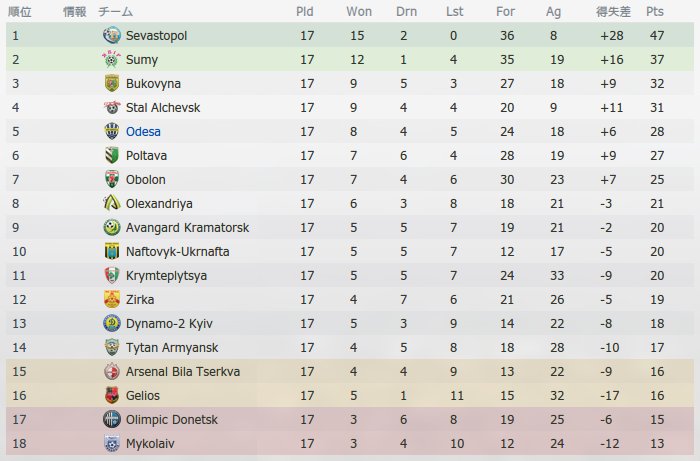Click the Bukovyna club badge icon
This screenshot has width=700, height=461.
coord(112,83)
